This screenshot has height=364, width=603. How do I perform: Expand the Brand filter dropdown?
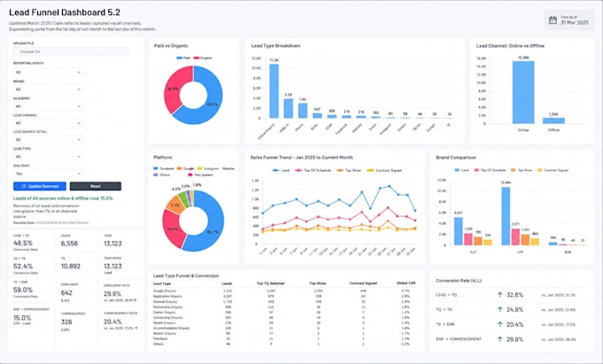48,89
